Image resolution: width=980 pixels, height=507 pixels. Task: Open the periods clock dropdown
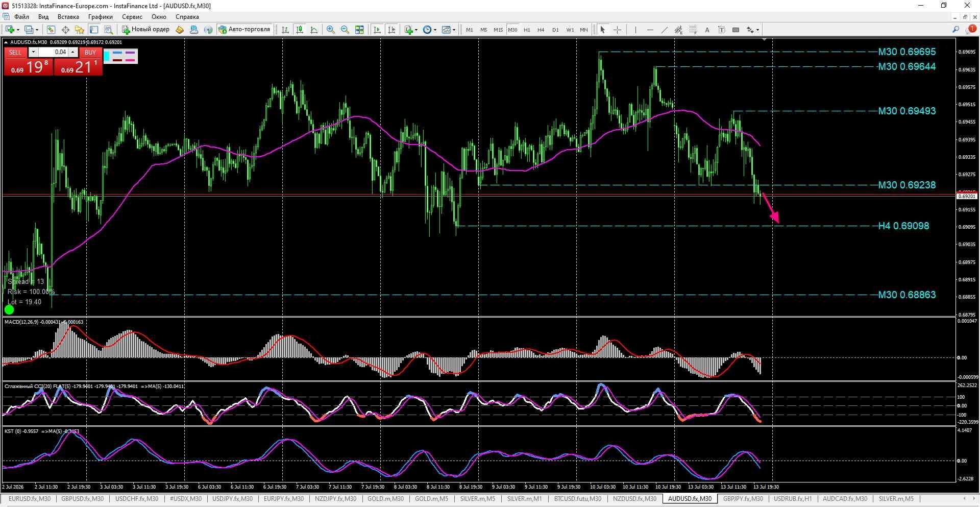click(x=430, y=30)
